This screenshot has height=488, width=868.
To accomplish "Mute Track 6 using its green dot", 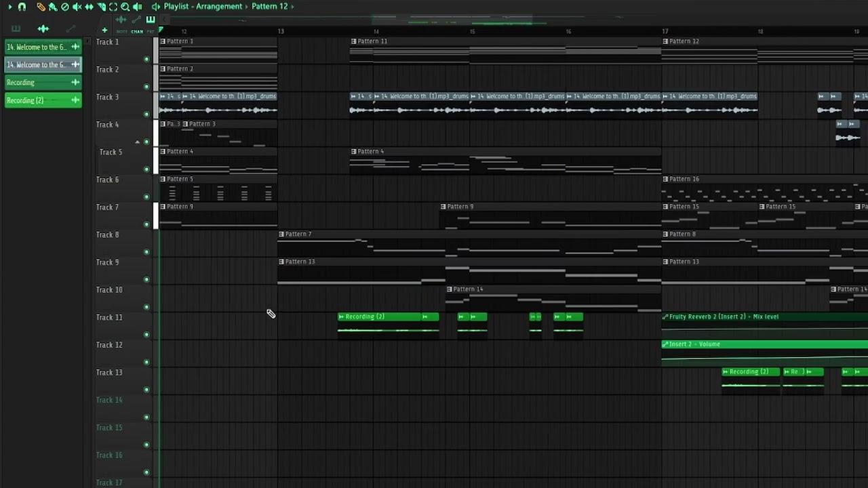I will (x=146, y=197).
